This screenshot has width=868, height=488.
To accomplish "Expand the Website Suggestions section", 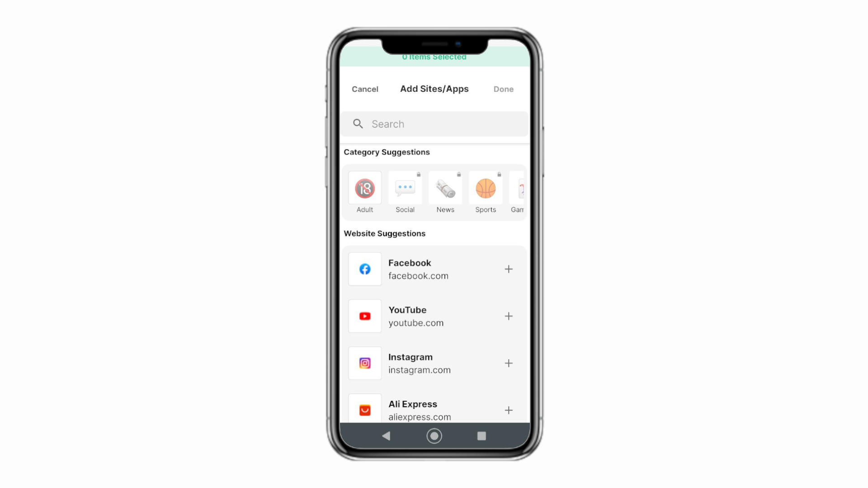I will coord(385,233).
